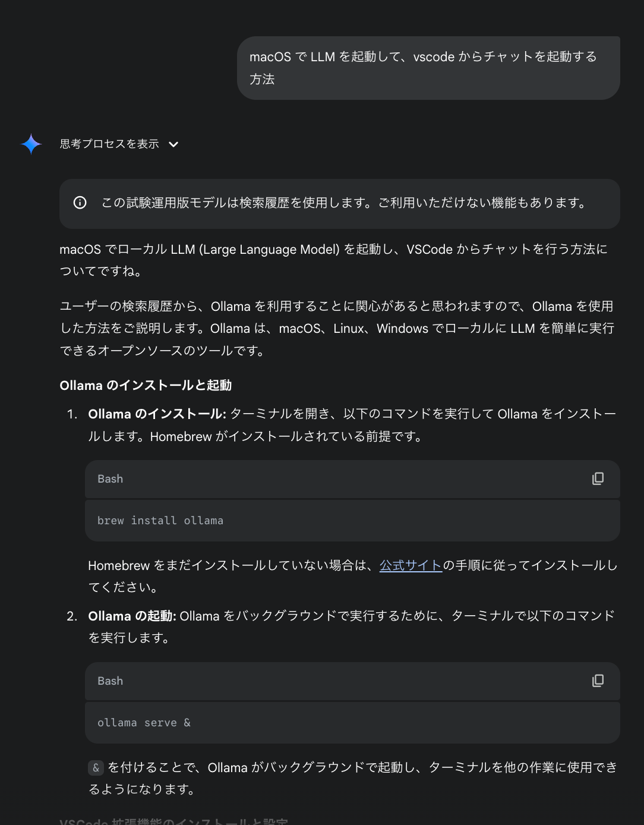The height and width of the screenshot is (825, 644).
Task: Click the info icon in the notice banner
Action: tap(81, 203)
